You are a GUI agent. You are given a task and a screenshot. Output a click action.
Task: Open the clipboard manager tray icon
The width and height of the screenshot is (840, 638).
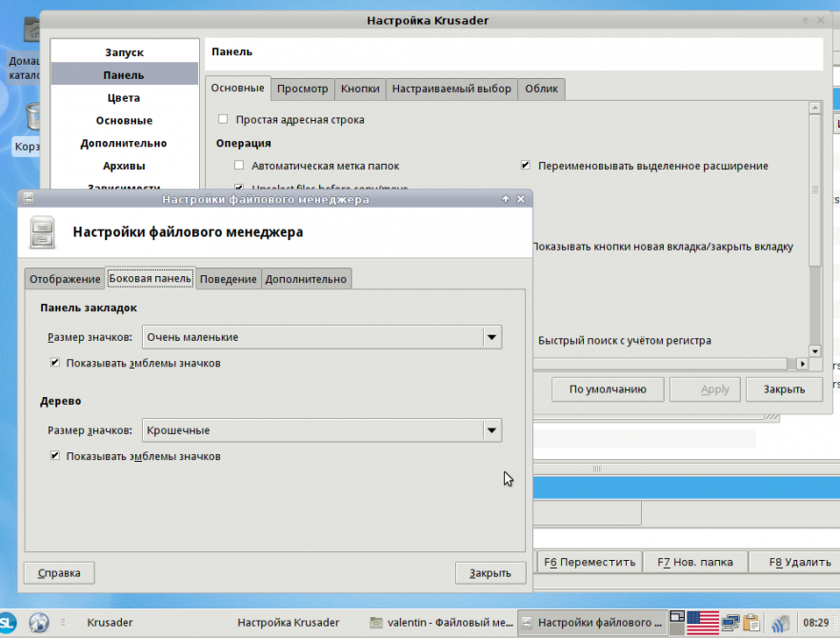(x=751, y=623)
